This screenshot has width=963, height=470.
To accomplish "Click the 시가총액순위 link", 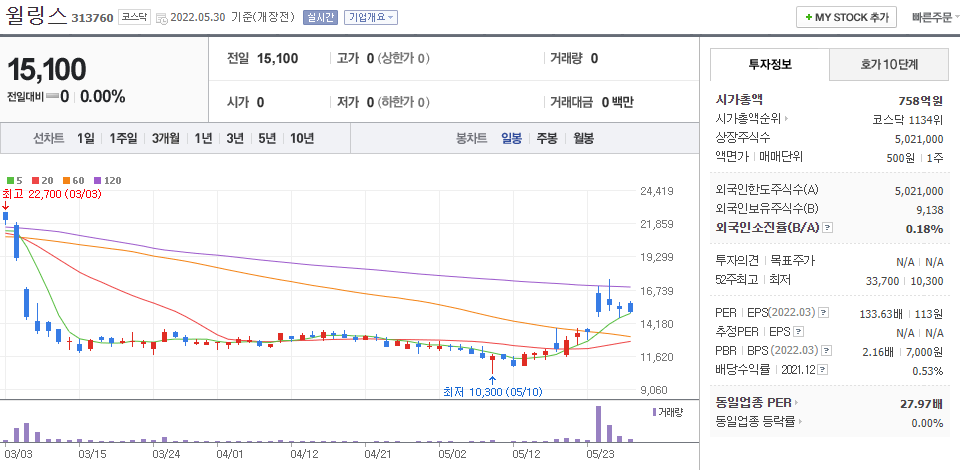I will [748, 119].
